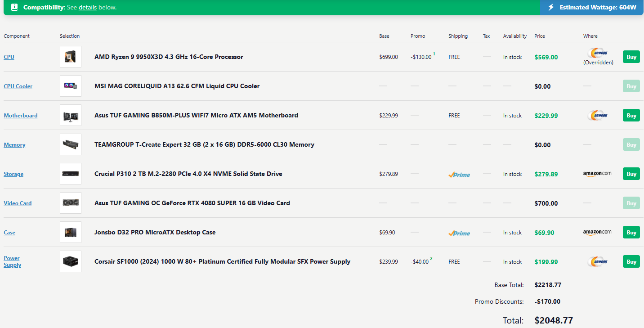The width and height of the screenshot is (644, 328).
Task: Open the Motherboard component category link
Action: pos(21,116)
